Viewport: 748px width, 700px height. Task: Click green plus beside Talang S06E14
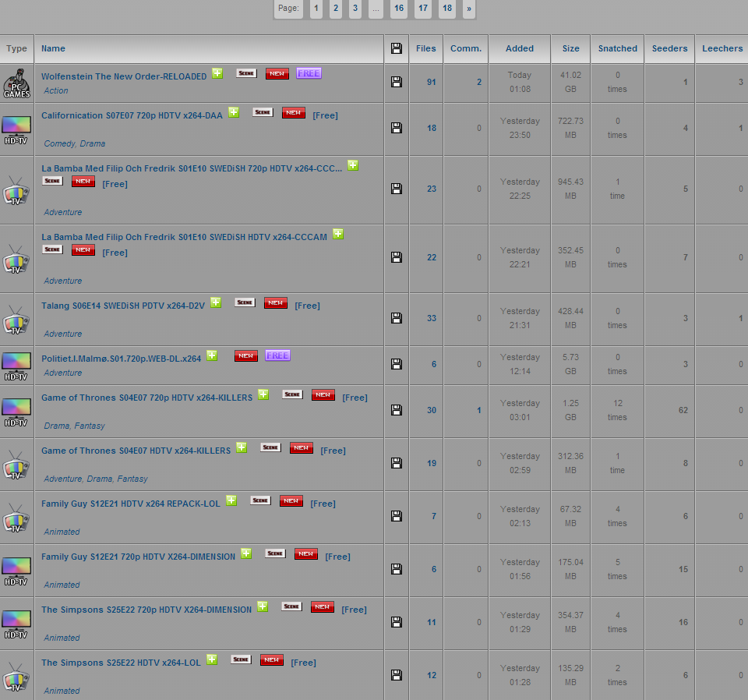click(x=216, y=302)
